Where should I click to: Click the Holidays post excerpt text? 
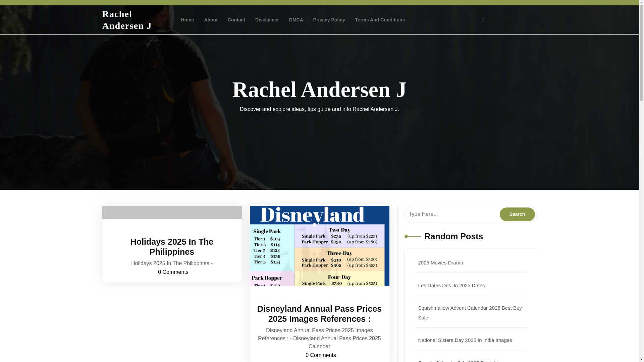coord(172,263)
